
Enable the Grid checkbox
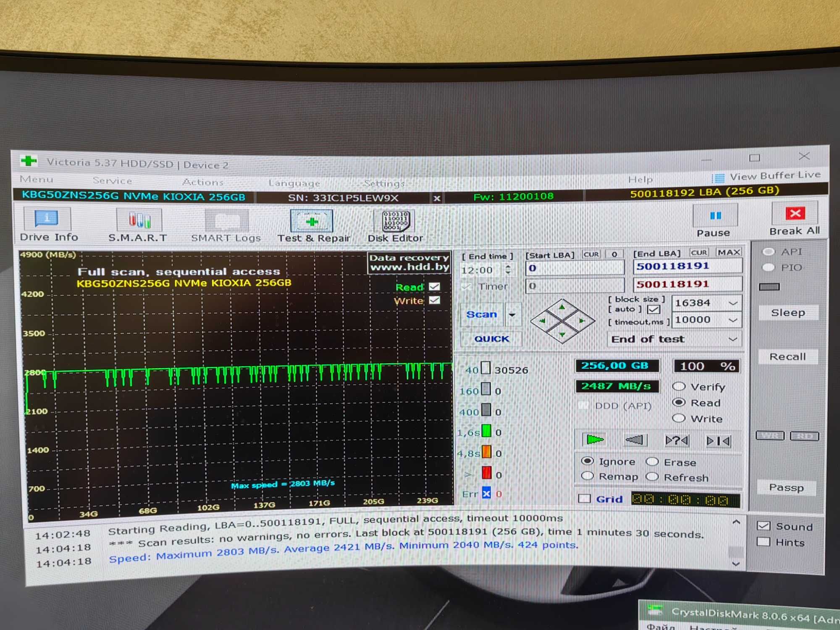[x=584, y=499]
